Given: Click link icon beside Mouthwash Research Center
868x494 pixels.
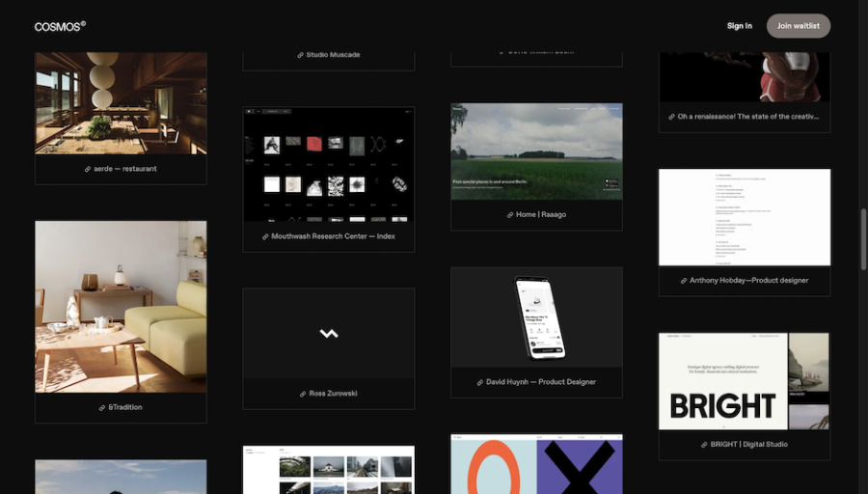Looking at the screenshot, I should [x=265, y=236].
